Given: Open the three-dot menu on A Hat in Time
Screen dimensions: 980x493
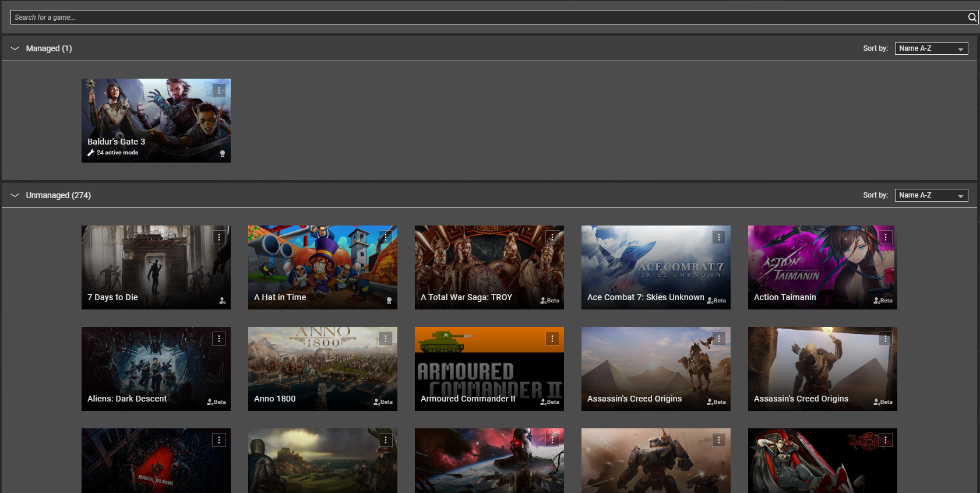Looking at the screenshot, I should (x=386, y=237).
